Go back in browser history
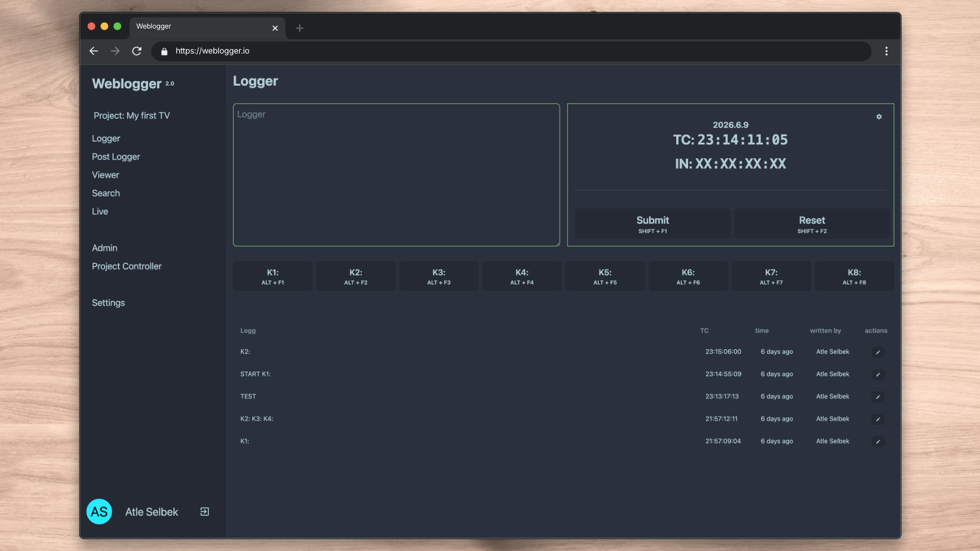 pyautogui.click(x=93, y=51)
